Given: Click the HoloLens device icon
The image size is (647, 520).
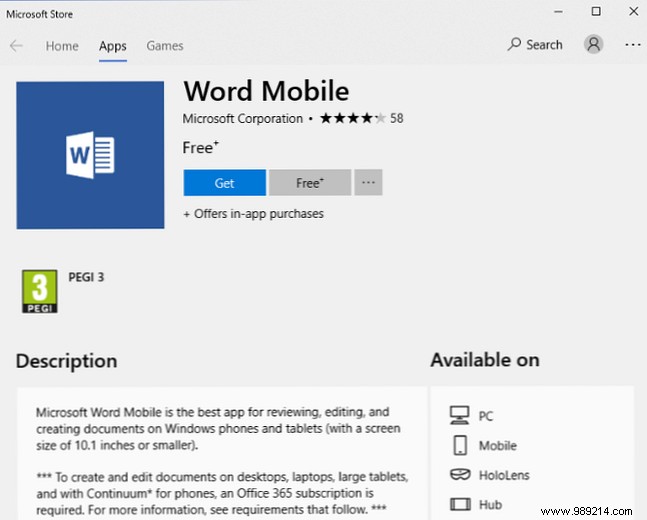Looking at the screenshot, I should (x=460, y=475).
